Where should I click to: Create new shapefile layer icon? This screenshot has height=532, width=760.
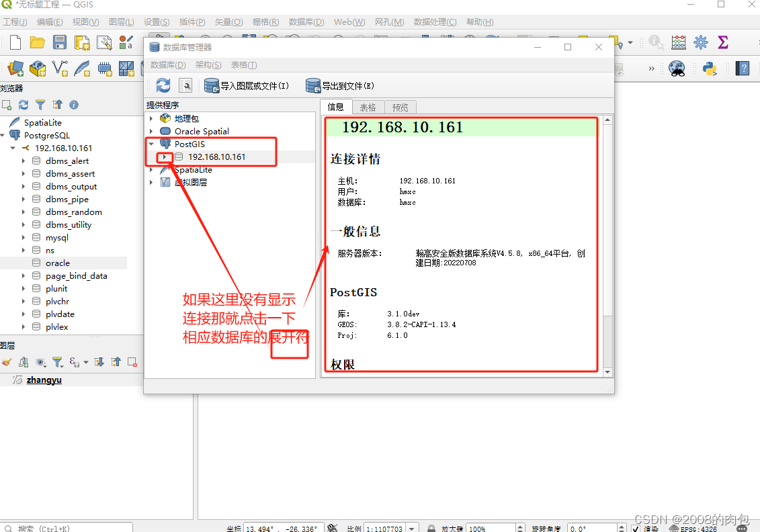click(60, 69)
